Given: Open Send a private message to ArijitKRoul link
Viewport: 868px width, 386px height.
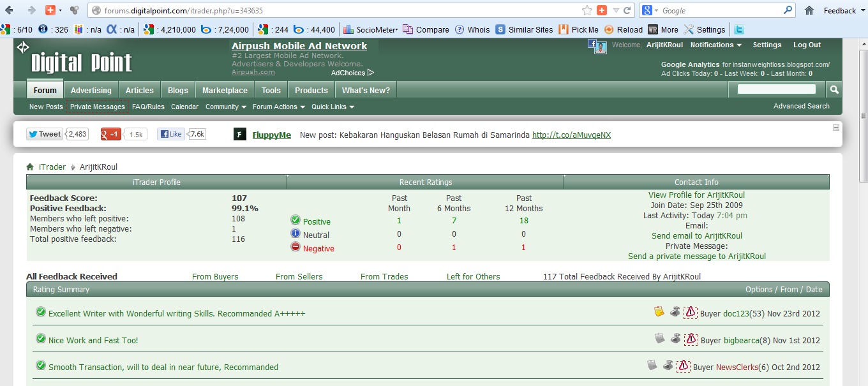Looking at the screenshot, I should coord(697,256).
